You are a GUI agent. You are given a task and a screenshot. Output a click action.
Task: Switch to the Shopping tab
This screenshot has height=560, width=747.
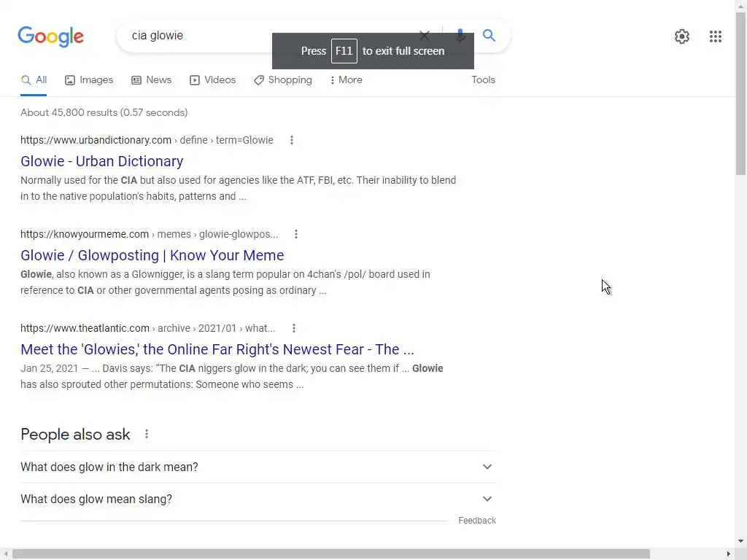point(283,80)
